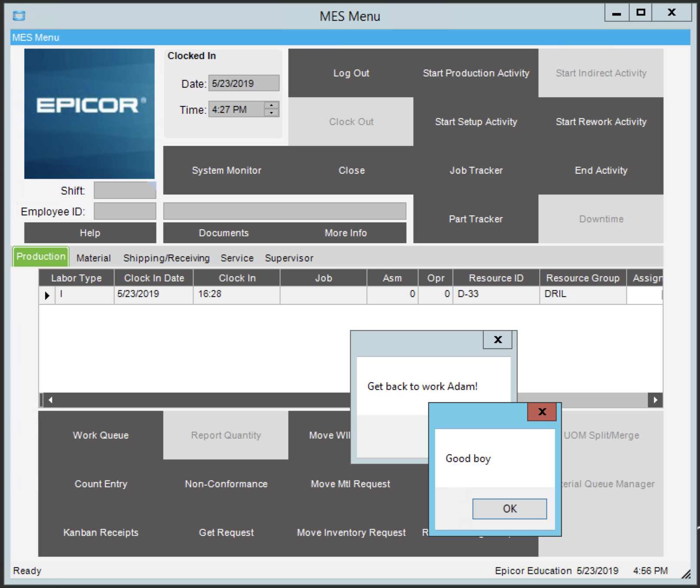Open the Supervisor tab
This screenshot has height=588, width=700.
pyautogui.click(x=289, y=258)
